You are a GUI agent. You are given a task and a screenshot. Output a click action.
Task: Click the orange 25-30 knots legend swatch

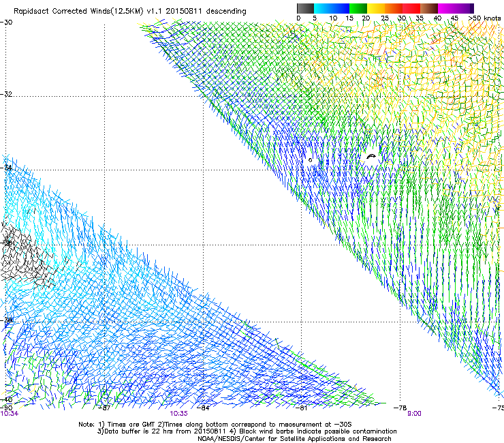pyautogui.click(x=394, y=8)
